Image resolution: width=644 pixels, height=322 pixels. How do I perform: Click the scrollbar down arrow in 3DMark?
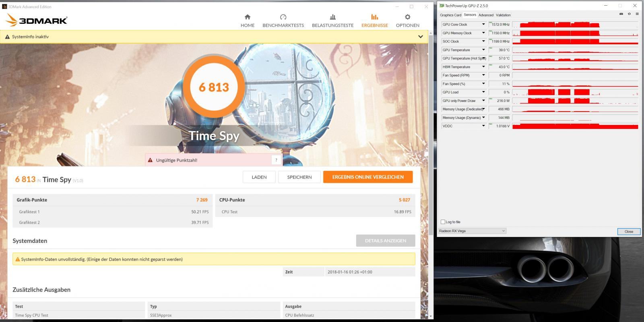coord(431,316)
